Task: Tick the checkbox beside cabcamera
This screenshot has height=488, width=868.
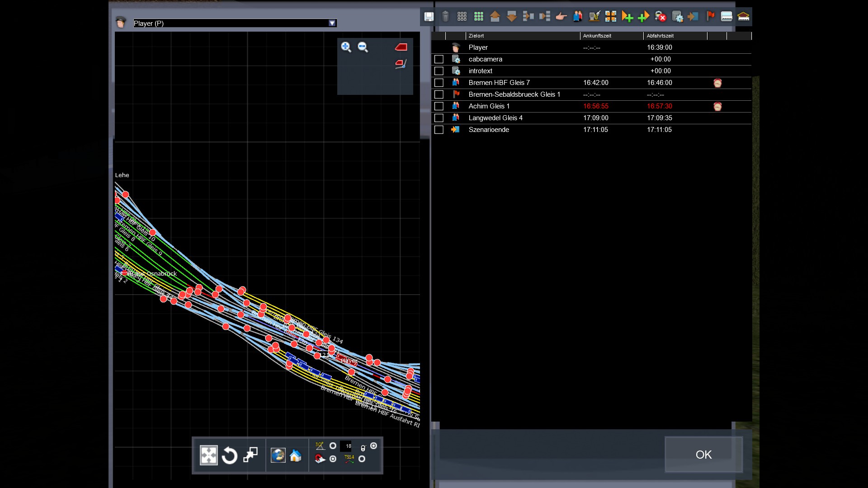Action: [x=439, y=59]
